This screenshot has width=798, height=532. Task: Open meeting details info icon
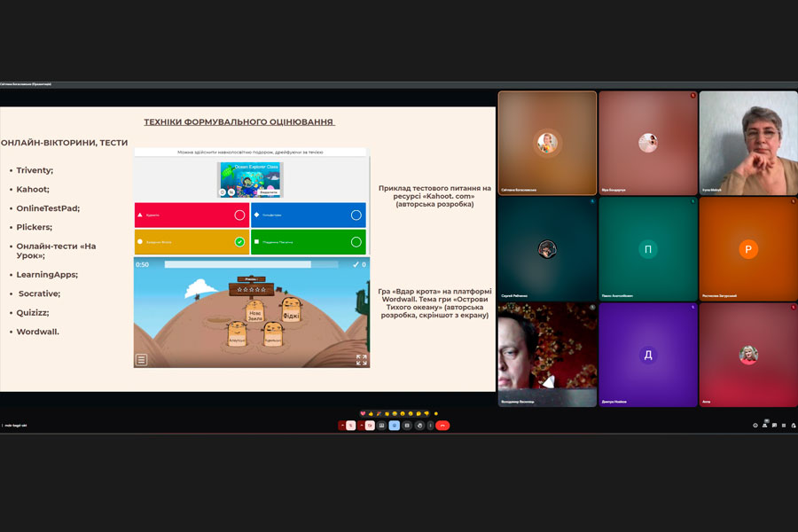click(x=755, y=426)
